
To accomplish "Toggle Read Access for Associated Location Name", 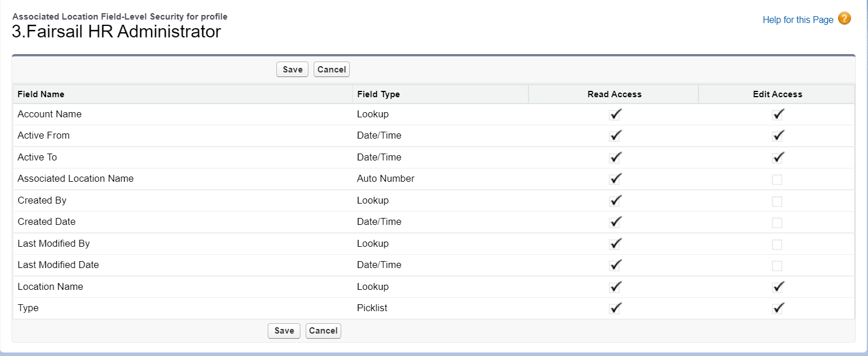I will (615, 179).
